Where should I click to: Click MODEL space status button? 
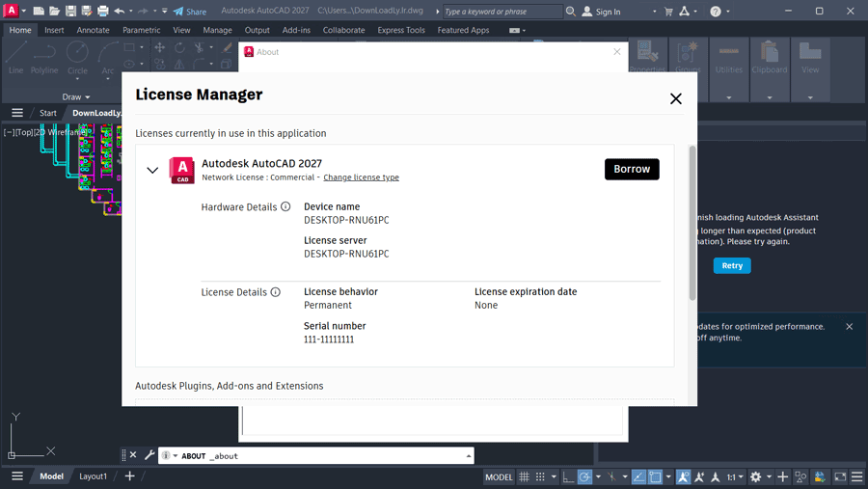499,476
